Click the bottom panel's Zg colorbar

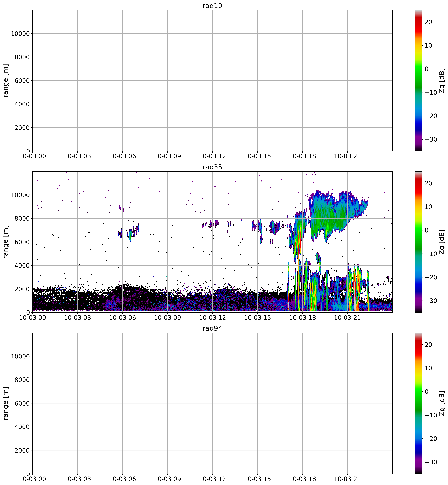click(418, 403)
